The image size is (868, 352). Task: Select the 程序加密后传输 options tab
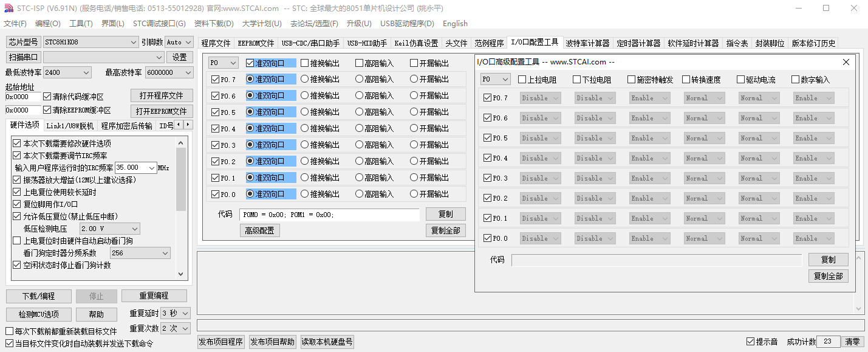coord(126,126)
